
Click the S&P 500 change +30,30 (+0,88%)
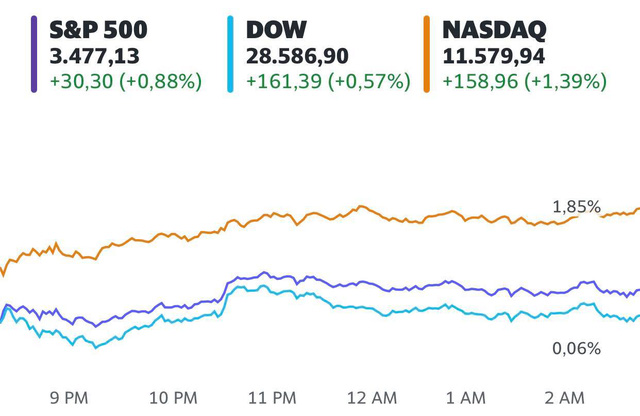pyautogui.click(x=126, y=81)
